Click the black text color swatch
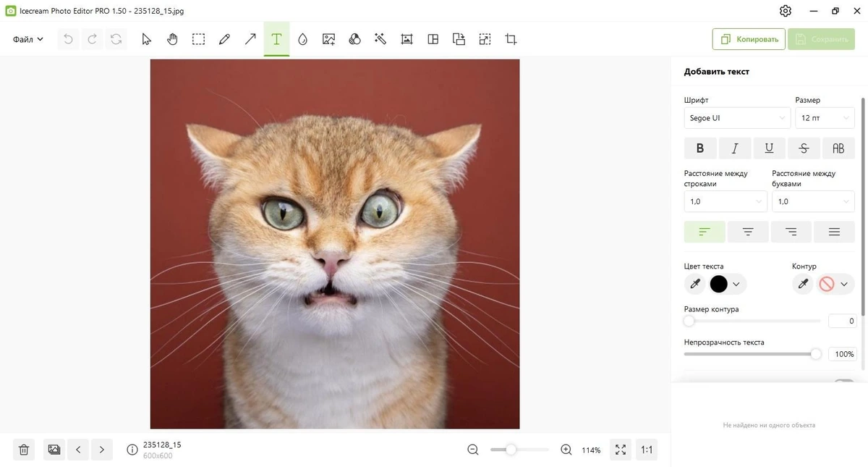868x467 pixels. 718,285
